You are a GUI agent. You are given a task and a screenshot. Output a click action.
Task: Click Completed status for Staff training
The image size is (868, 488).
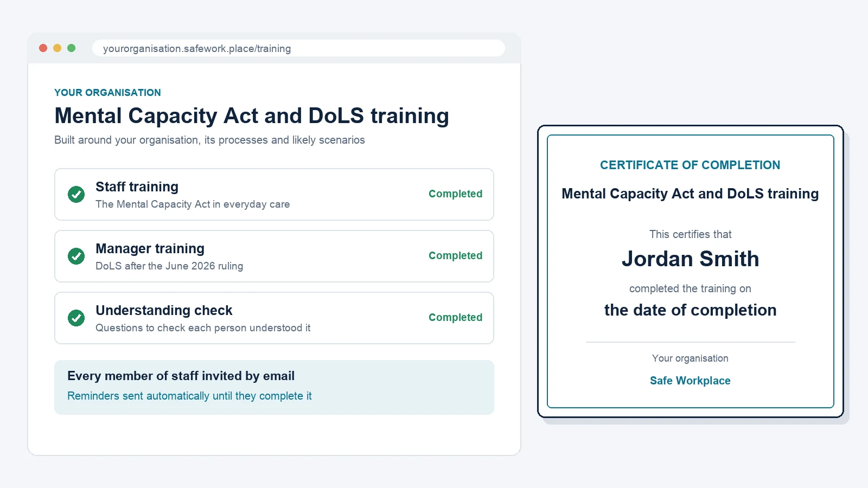coord(455,194)
